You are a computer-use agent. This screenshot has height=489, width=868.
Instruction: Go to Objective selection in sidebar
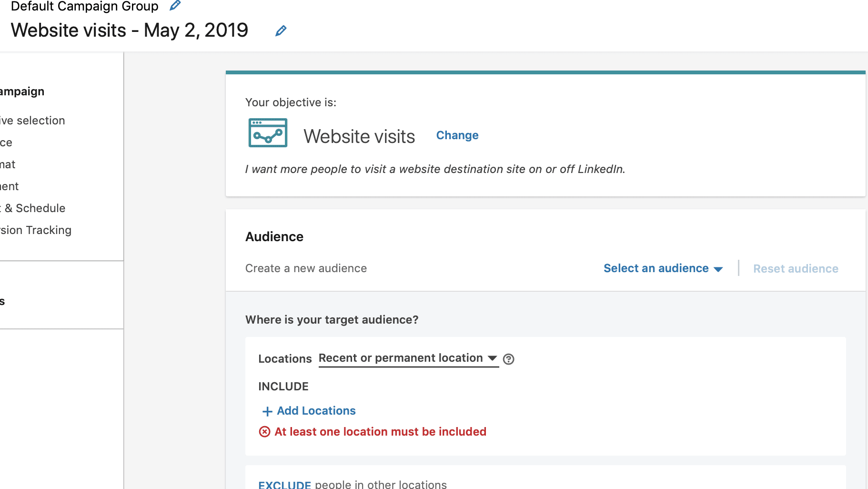click(32, 121)
